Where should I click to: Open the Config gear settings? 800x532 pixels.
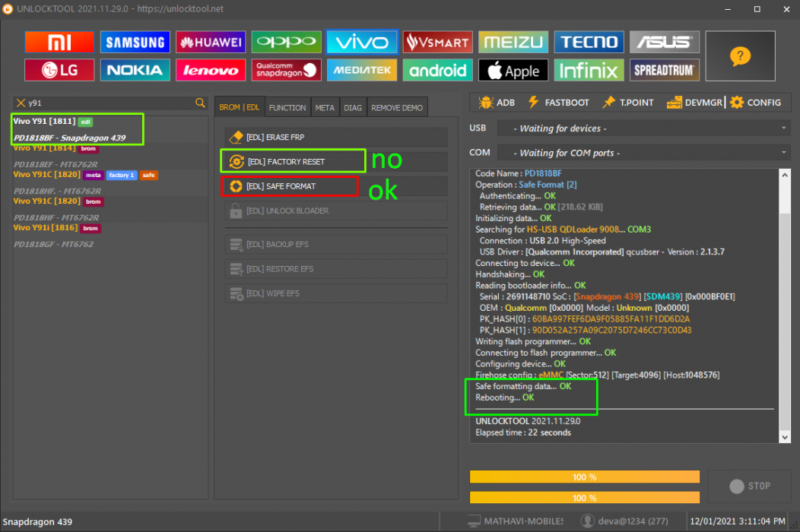[756, 103]
